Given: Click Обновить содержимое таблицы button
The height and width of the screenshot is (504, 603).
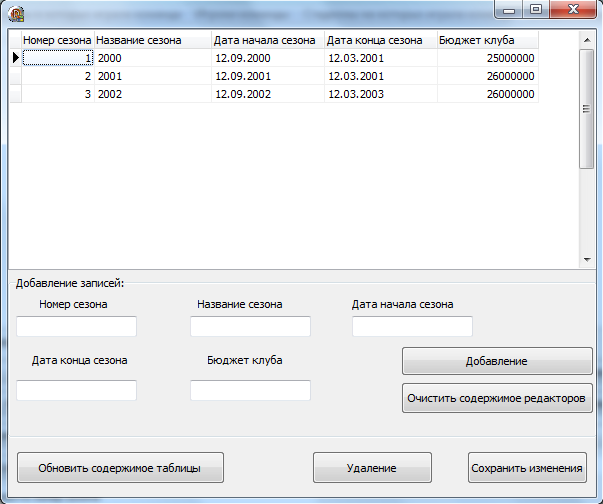Looking at the screenshot, I should tap(120, 467).
